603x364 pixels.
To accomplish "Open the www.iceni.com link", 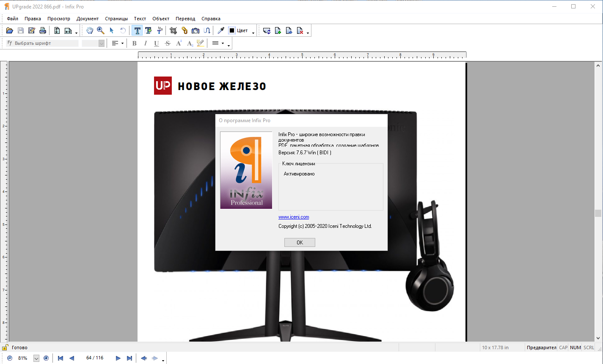I will tap(294, 217).
